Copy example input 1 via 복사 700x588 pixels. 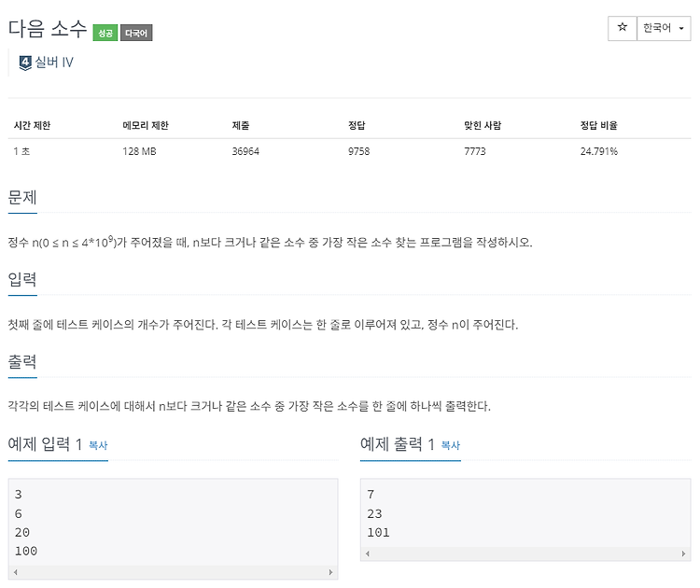pos(98,445)
